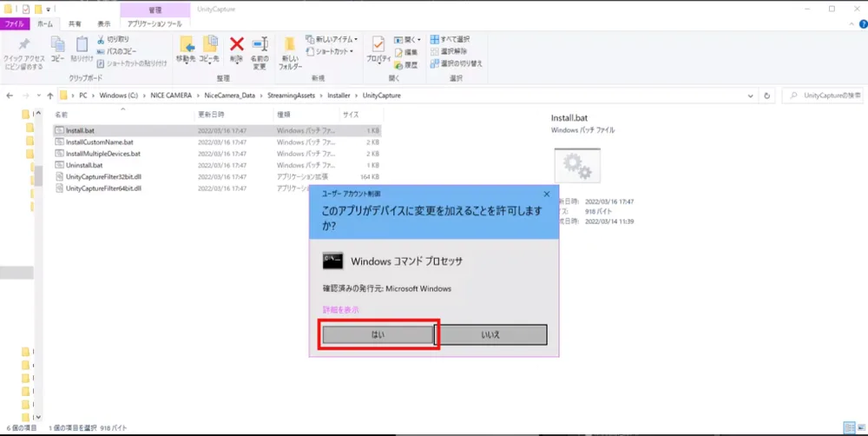Open recent locations dropdown arrow
This screenshot has width=868, height=436.
(x=38, y=96)
